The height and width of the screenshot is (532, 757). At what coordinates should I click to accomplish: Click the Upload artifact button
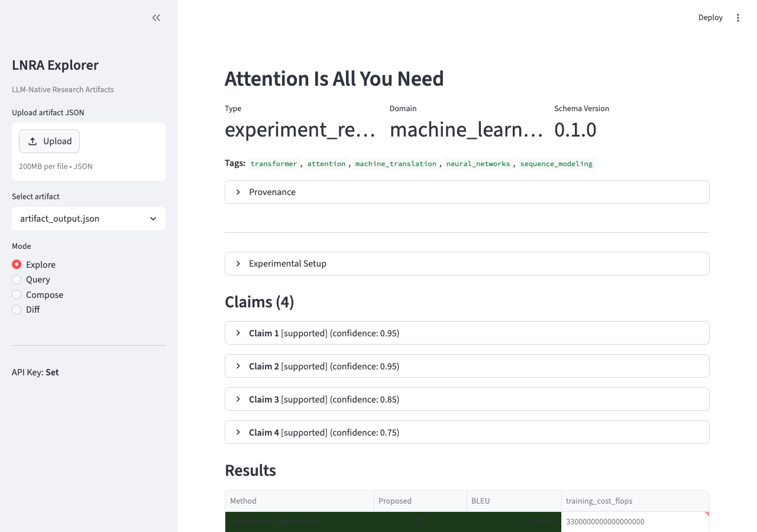50,141
